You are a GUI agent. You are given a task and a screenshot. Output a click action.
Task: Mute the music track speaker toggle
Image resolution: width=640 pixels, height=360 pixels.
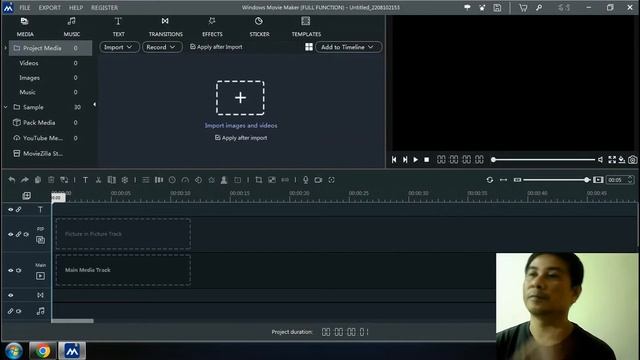19,311
